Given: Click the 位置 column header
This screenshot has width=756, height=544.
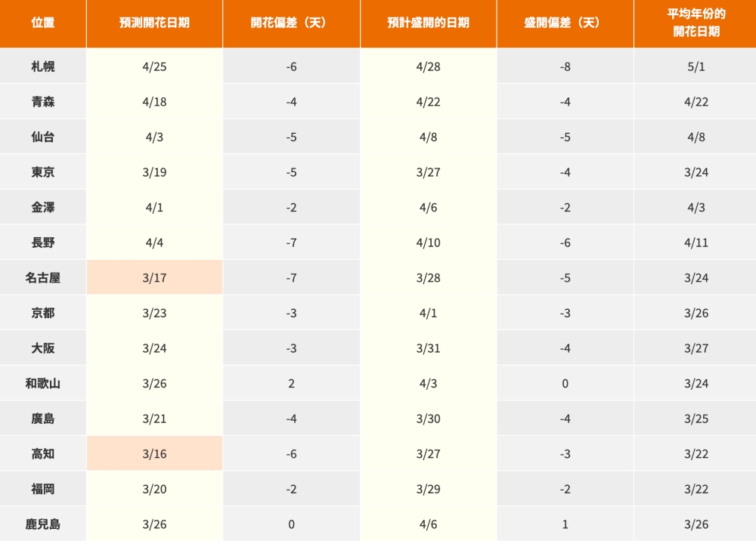Looking at the screenshot, I should pos(43,23).
